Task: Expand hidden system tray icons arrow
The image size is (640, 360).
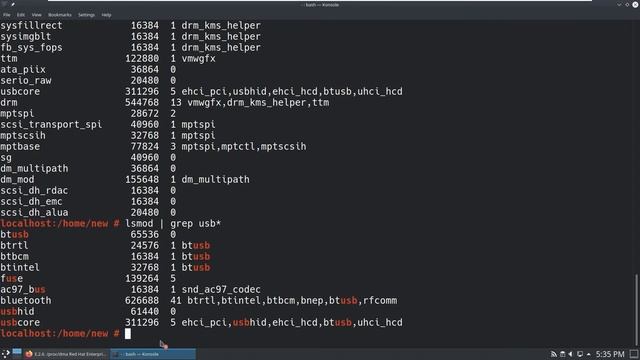Action: point(589,354)
